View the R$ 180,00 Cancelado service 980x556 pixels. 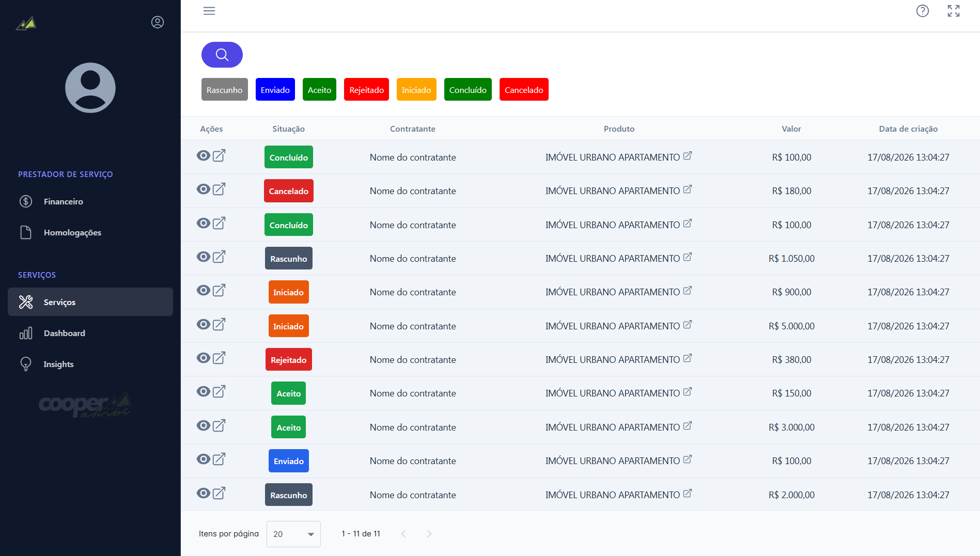[204, 189]
